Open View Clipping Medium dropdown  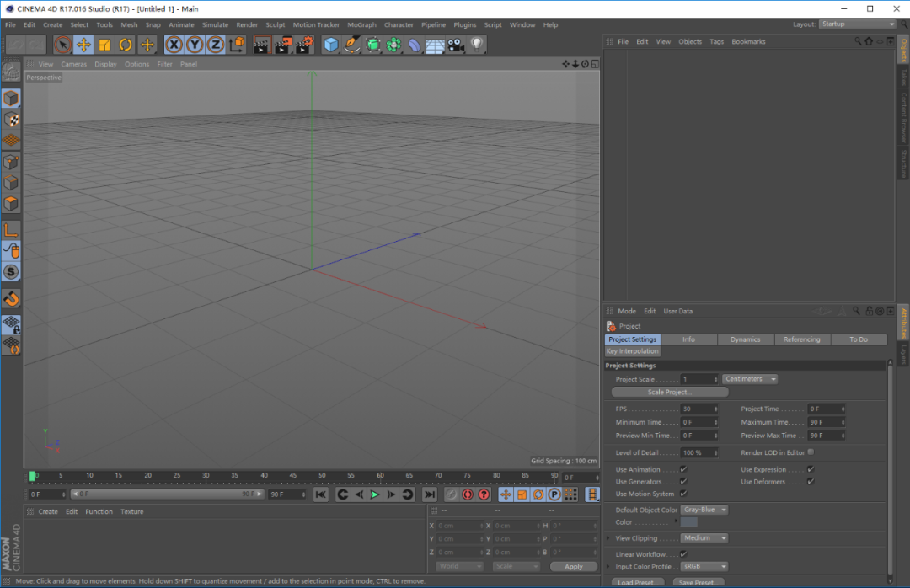click(704, 538)
